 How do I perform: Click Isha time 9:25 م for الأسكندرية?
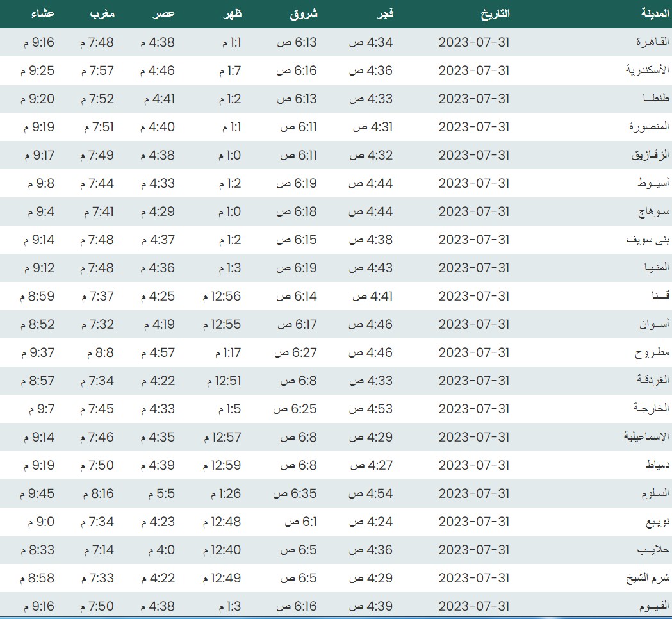tap(37, 70)
